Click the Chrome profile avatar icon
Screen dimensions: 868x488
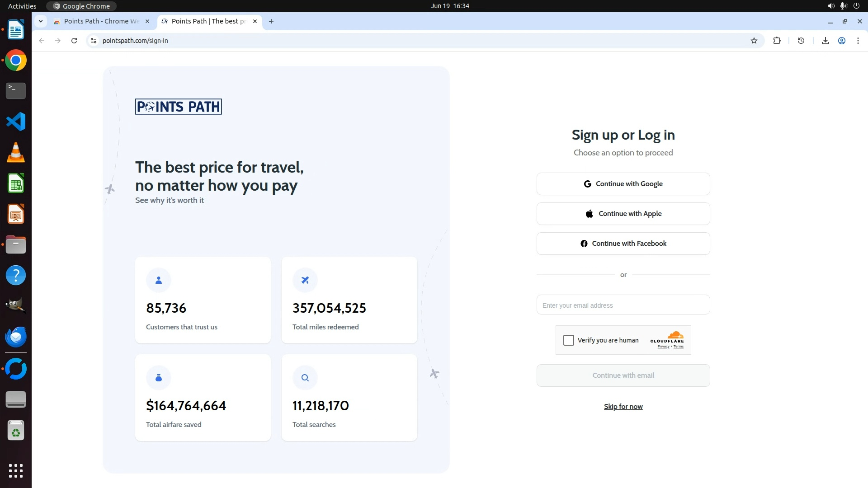[842, 41]
